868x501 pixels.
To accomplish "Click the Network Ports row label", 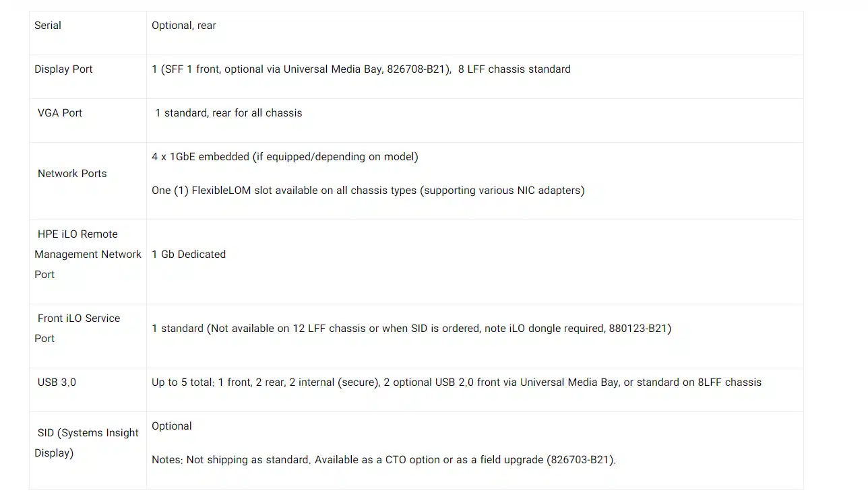I will pyautogui.click(x=72, y=174).
